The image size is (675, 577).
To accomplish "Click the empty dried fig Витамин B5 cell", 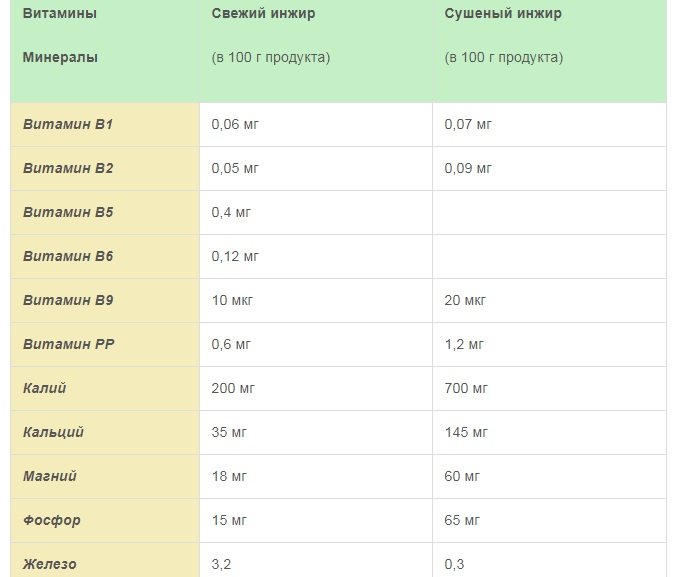I will click(x=549, y=213).
